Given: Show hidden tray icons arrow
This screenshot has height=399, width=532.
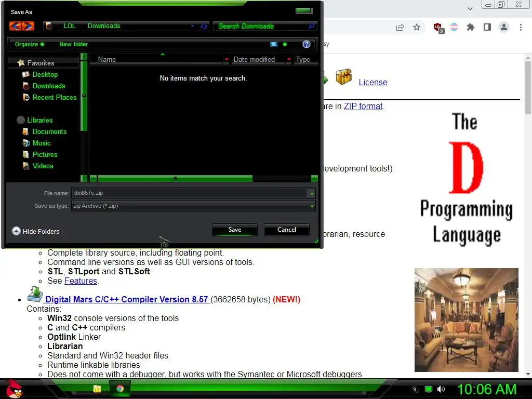Looking at the screenshot, I should point(415,390).
